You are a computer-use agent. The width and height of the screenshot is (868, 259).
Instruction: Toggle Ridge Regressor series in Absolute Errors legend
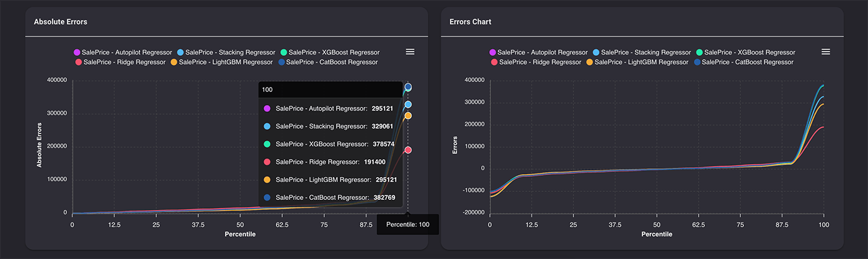click(120, 62)
